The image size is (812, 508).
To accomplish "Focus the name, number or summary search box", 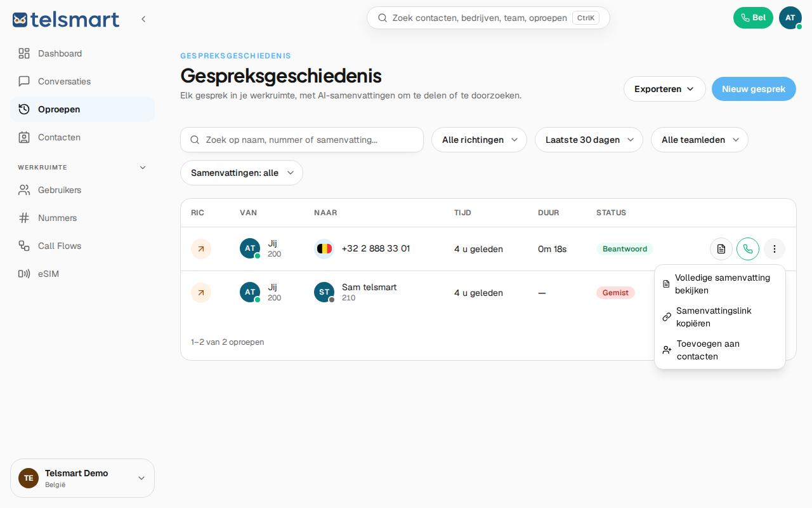I will tap(302, 140).
